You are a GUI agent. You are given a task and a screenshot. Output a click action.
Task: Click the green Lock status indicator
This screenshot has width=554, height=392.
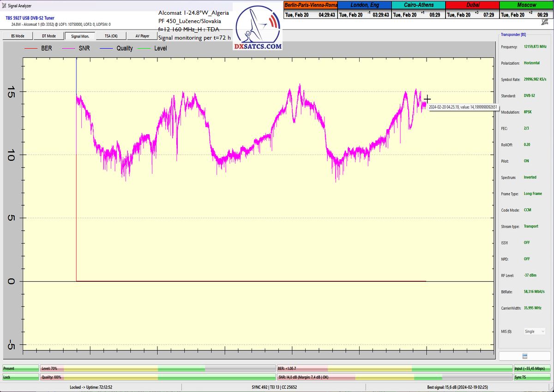click(x=20, y=377)
